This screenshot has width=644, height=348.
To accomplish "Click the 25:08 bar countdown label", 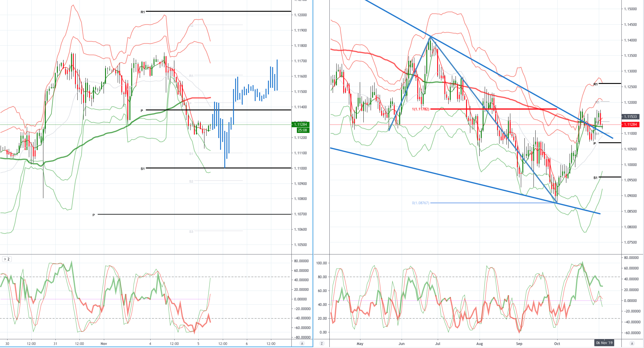I will [302, 130].
